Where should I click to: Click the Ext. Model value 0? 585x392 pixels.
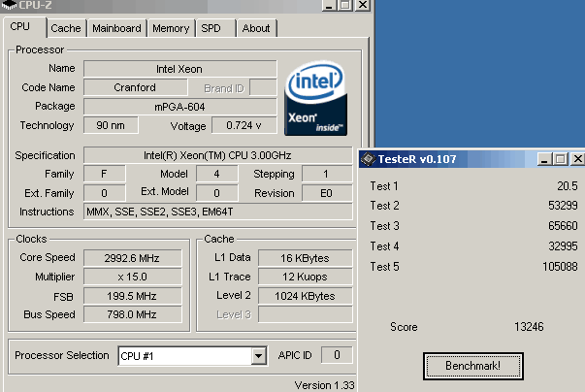pos(216,193)
